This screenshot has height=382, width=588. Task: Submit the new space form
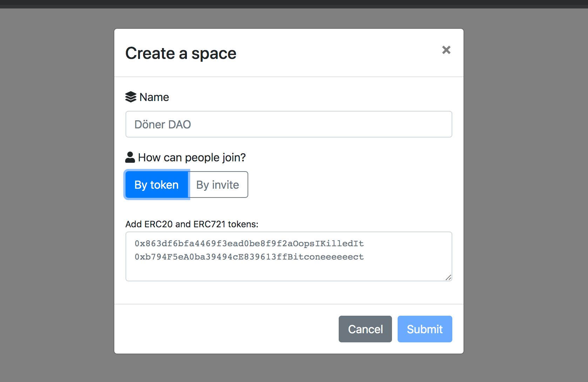coord(425,329)
